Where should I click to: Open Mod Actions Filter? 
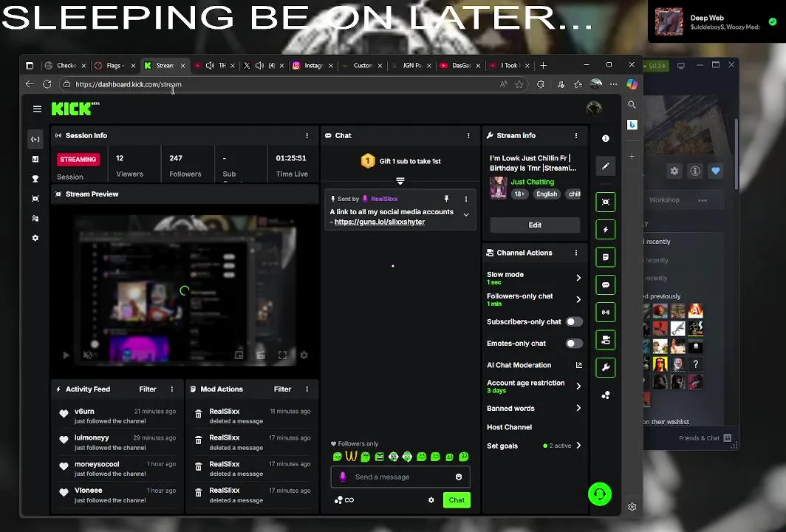283,389
